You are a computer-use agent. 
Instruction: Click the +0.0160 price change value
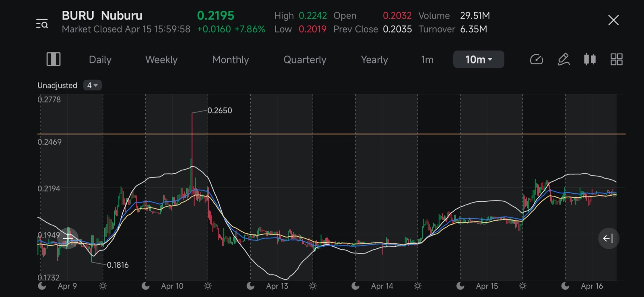[x=214, y=29]
